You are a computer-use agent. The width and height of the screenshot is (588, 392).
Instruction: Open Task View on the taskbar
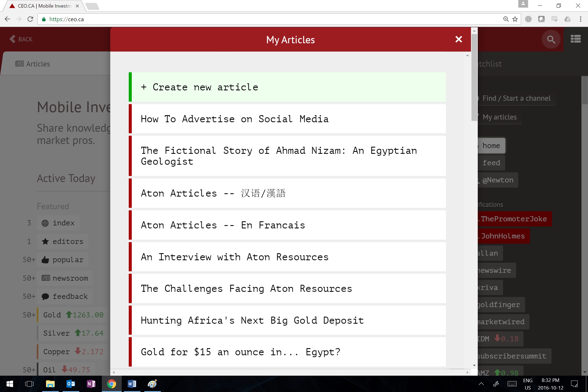(29, 384)
